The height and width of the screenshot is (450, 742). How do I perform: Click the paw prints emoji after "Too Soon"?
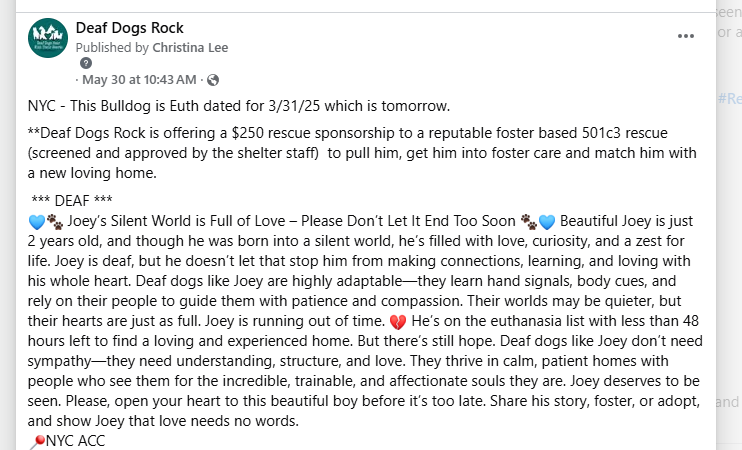(x=529, y=221)
